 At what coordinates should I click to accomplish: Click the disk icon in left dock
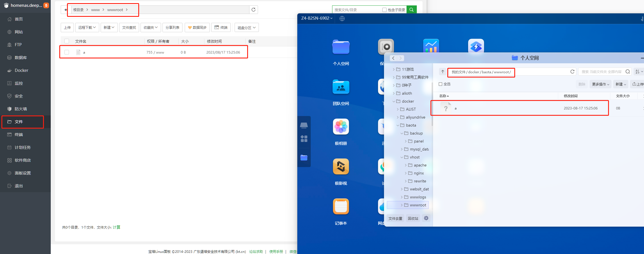tap(304, 125)
